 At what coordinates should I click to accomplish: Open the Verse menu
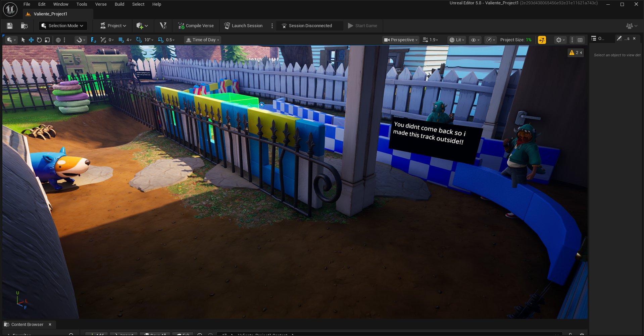(101, 4)
